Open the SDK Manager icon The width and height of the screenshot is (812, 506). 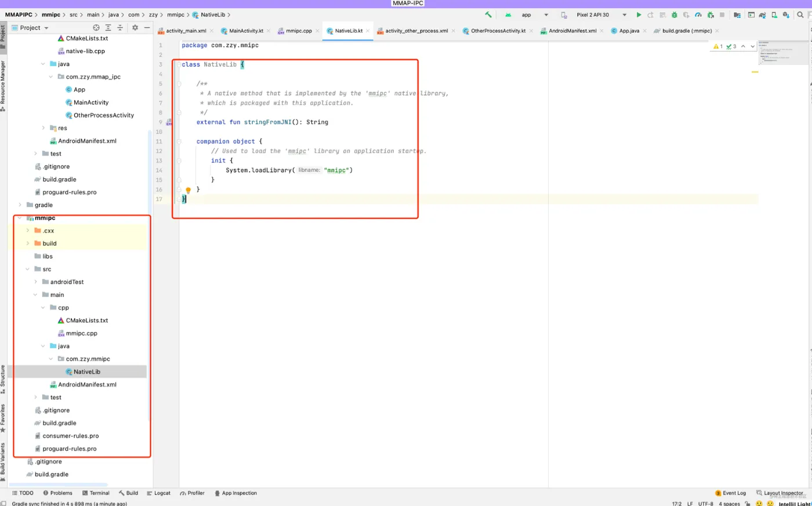click(x=786, y=15)
